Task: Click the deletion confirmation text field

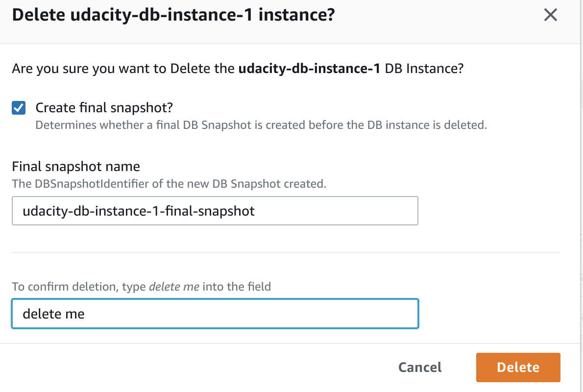Action: coord(215,314)
